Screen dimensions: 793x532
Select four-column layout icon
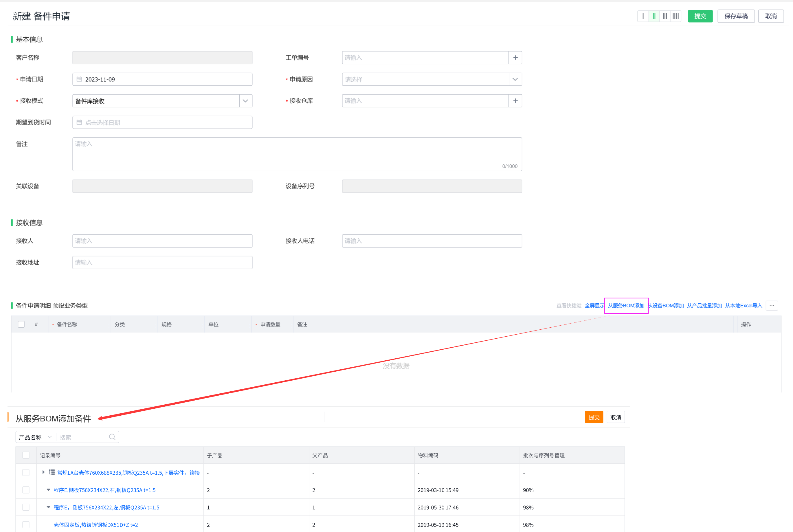676,16
